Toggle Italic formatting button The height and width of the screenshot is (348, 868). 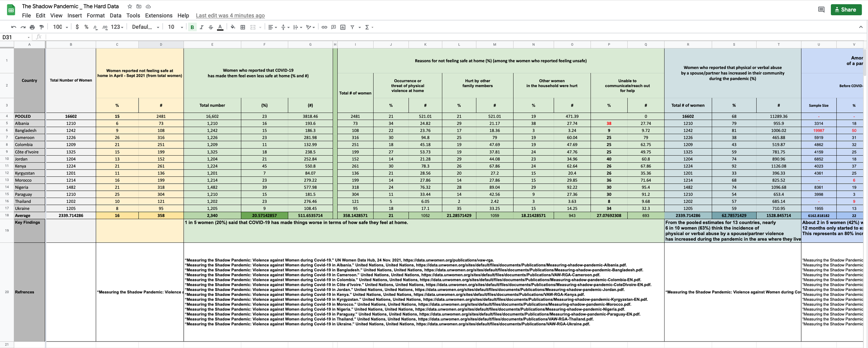(x=201, y=27)
